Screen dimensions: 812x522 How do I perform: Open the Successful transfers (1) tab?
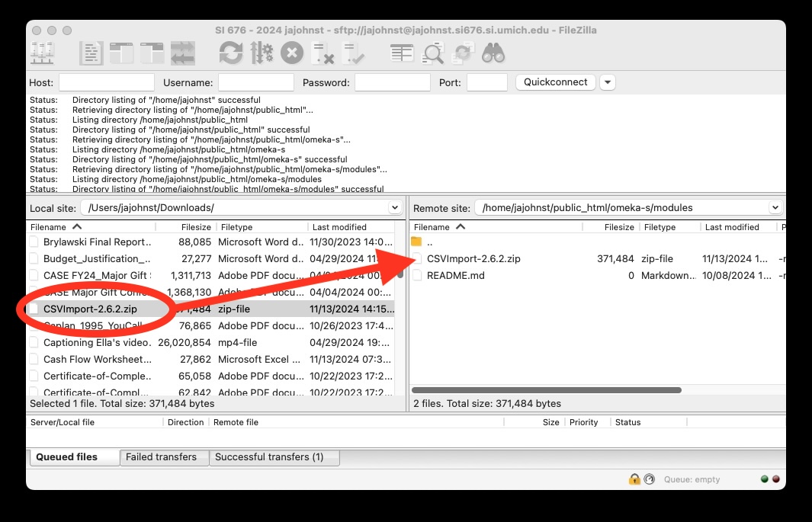pos(269,457)
